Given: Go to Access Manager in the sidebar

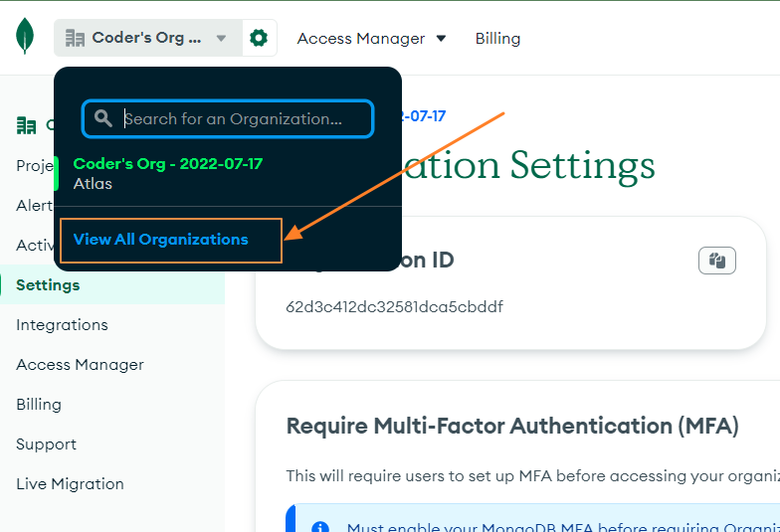Looking at the screenshot, I should [x=80, y=364].
